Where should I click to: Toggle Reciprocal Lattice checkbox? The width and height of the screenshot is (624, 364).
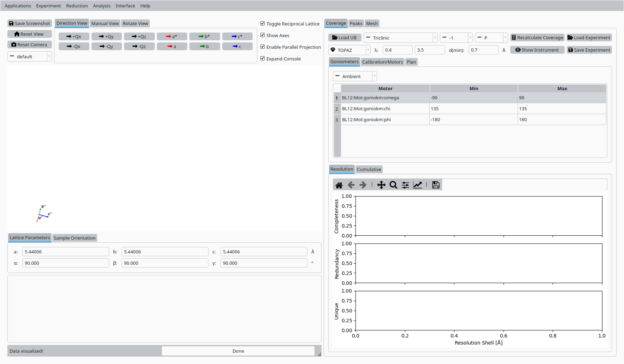263,24
